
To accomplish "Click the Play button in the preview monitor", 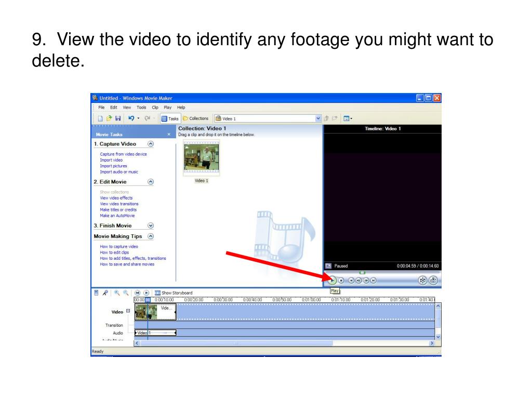I will [332, 280].
